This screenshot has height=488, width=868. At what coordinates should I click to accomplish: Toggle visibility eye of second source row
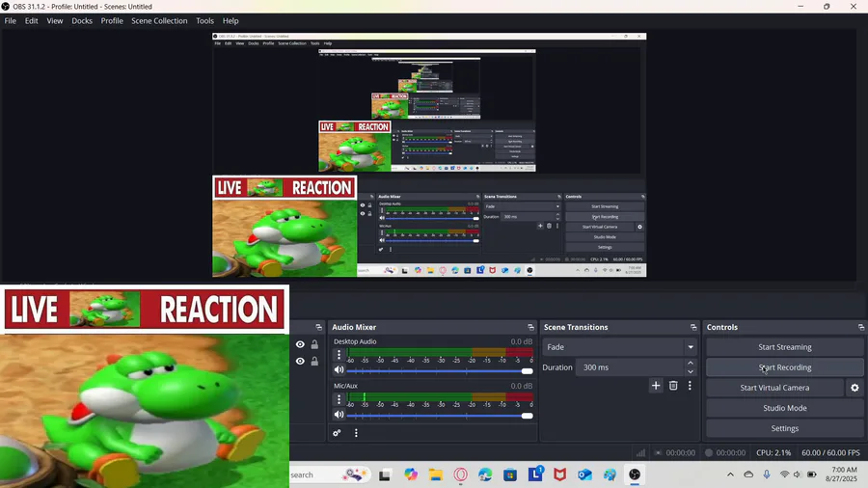[300, 361]
